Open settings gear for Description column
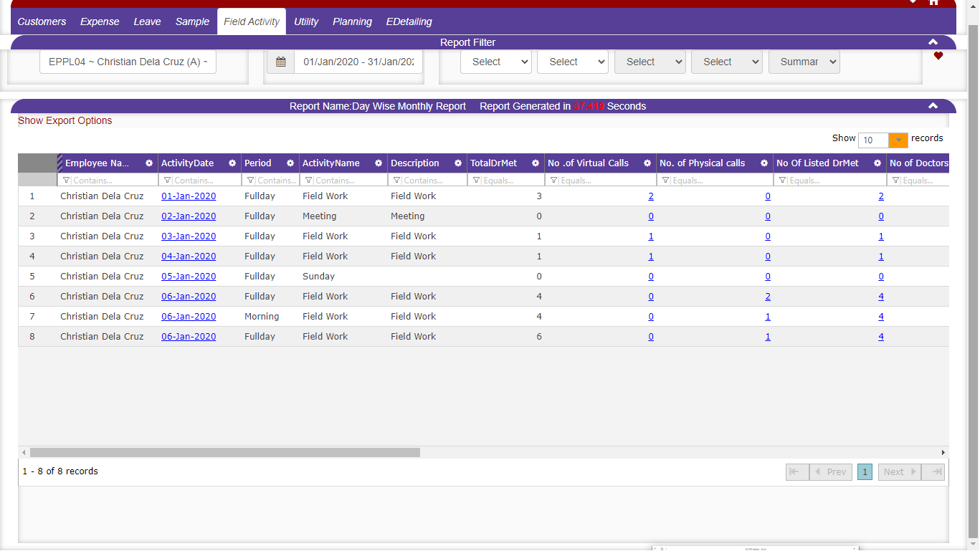Image resolution: width=980 pixels, height=556 pixels. coord(458,163)
